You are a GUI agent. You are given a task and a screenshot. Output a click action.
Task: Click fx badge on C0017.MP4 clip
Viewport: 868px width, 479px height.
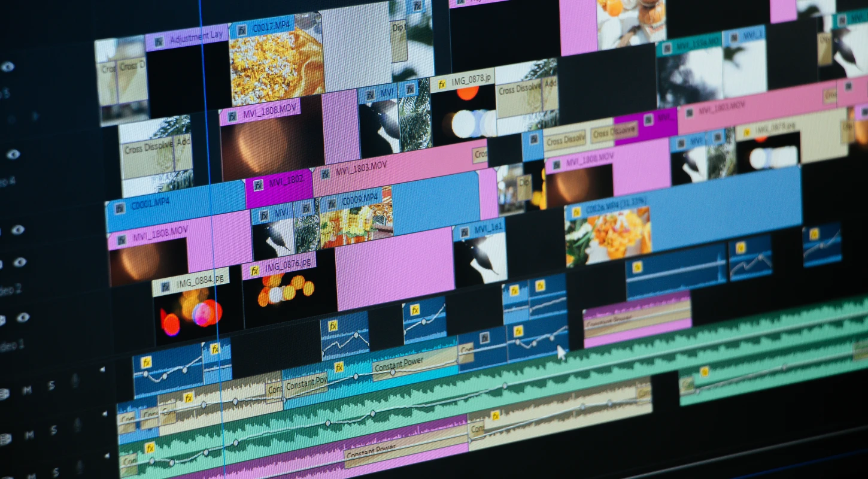241,29
